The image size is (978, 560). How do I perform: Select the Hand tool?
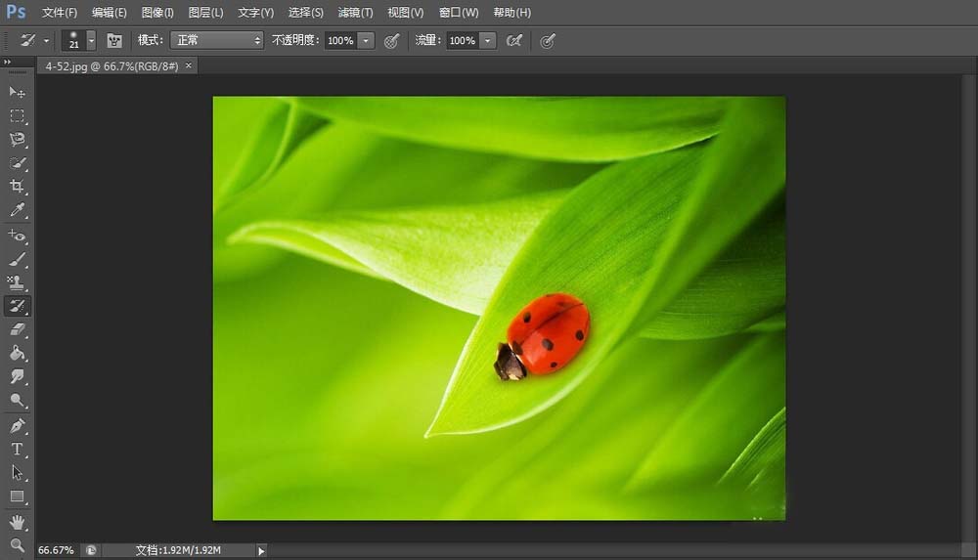17,522
